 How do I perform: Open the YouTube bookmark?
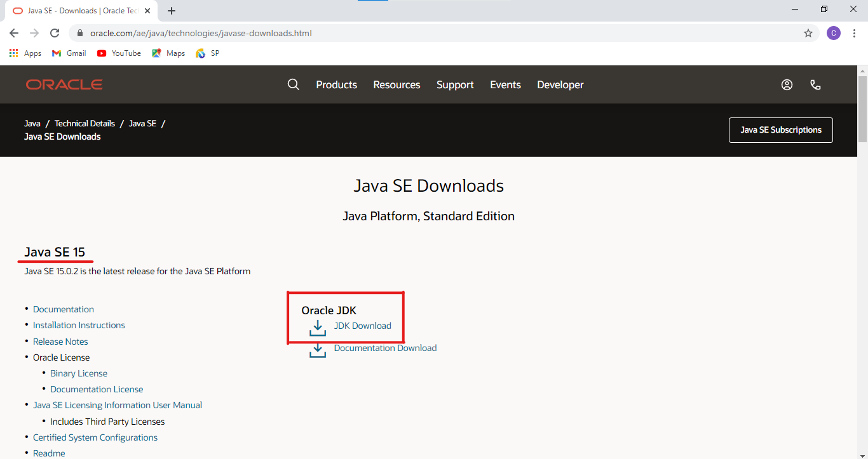click(118, 53)
